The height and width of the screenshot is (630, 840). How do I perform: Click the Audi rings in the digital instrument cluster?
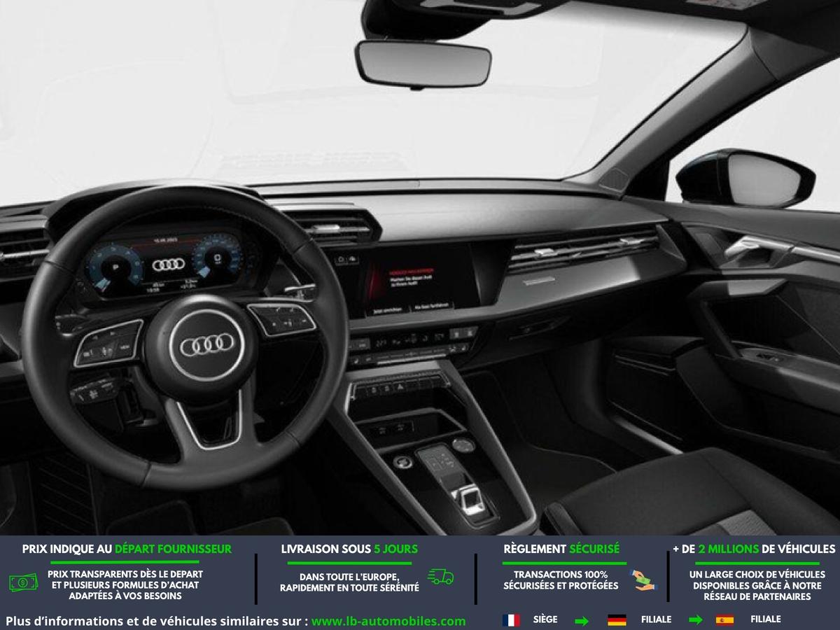(x=168, y=264)
